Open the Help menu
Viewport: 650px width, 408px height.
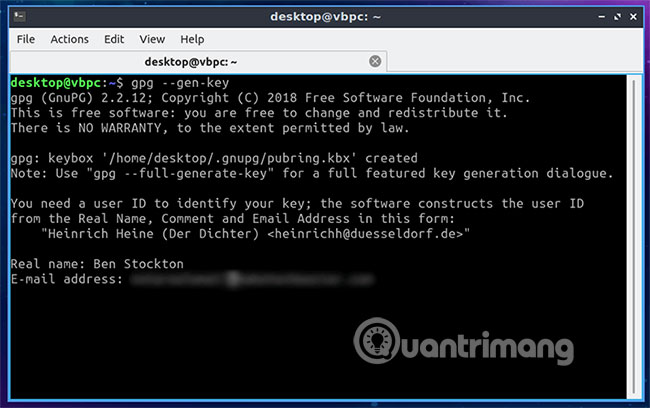[x=192, y=39]
